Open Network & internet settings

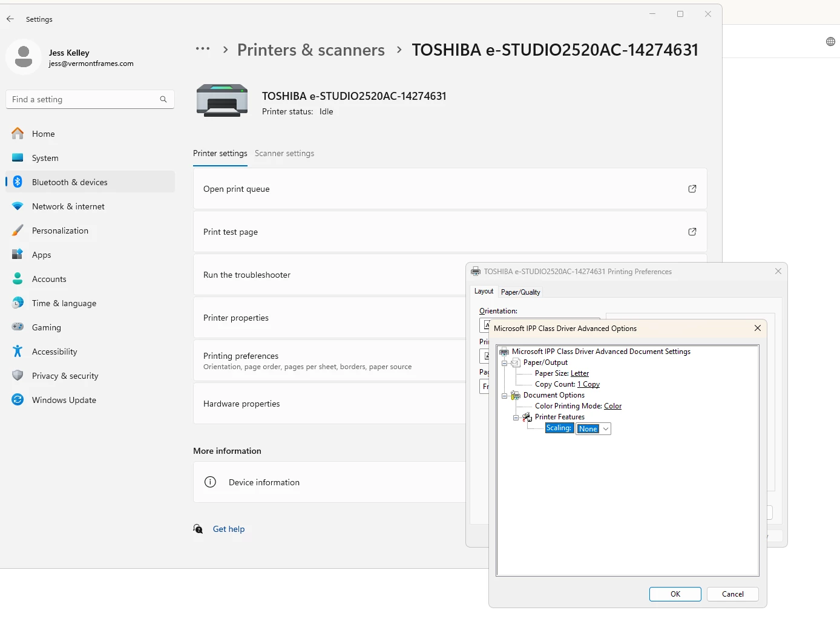[x=90, y=206]
